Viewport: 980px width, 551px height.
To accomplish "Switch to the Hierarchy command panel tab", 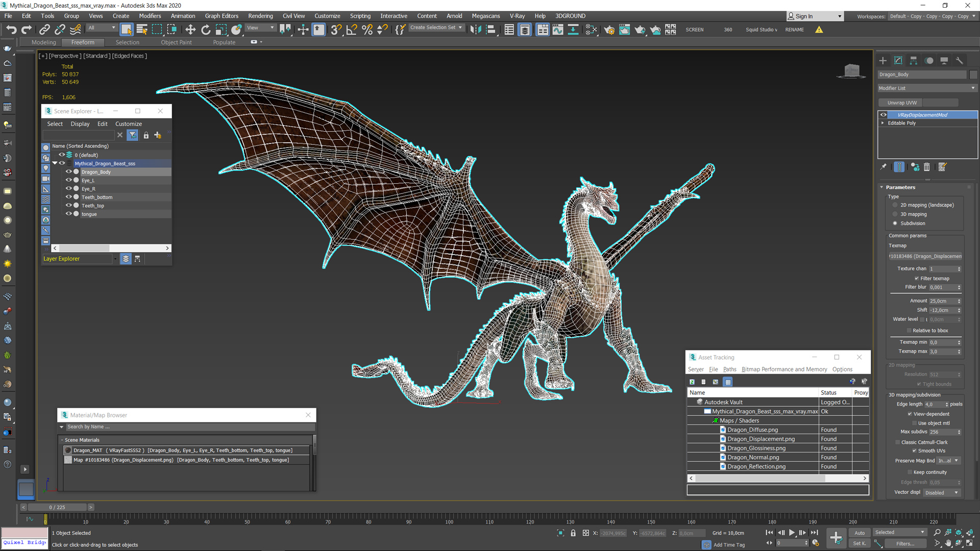I will [x=914, y=60].
